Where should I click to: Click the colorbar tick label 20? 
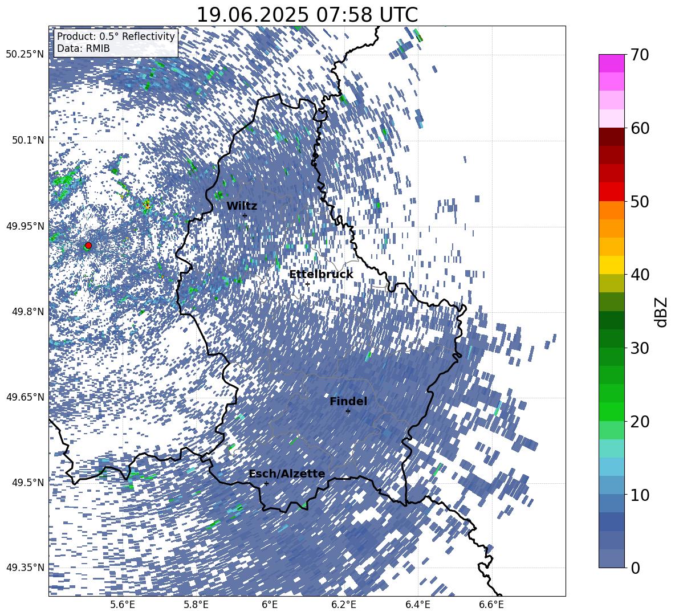coord(640,422)
